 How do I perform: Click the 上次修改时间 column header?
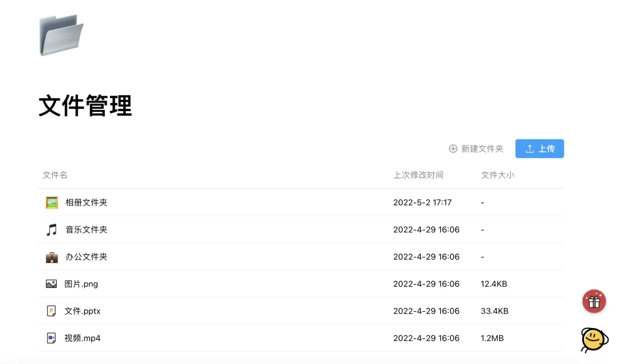coord(418,175)
